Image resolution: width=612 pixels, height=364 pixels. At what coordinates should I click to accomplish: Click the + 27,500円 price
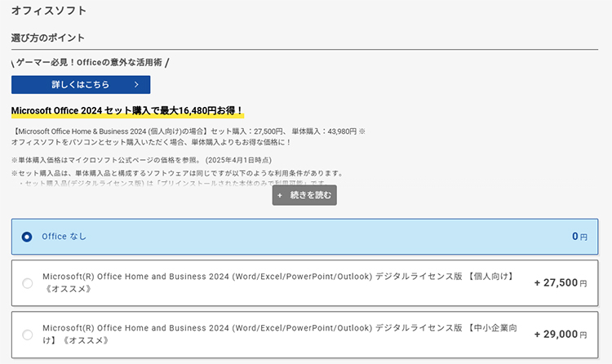pyautogui.click(x=560, y=283)
